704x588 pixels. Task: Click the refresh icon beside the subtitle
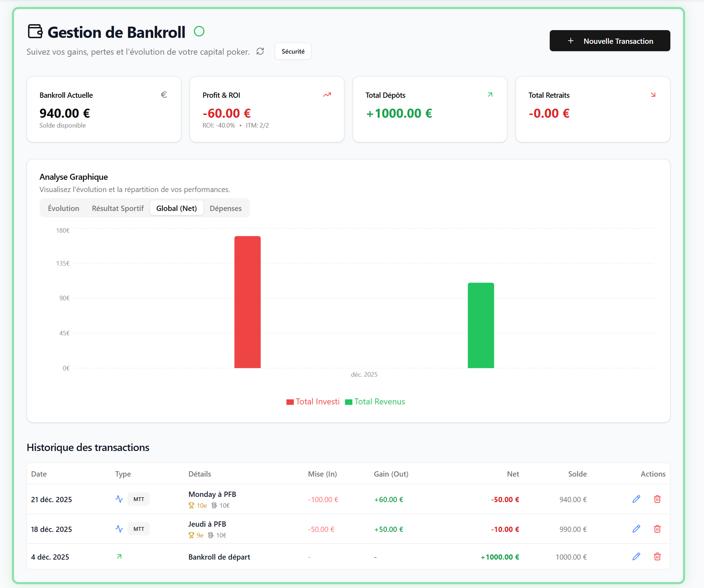point(260,52)
